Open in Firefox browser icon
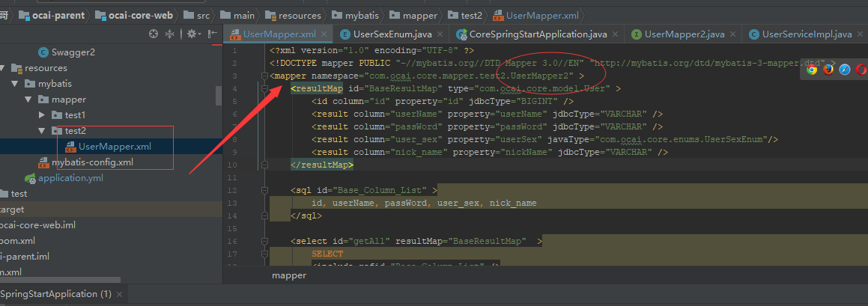This screenshot has height=306, width=868. click(x=828, y=69)
